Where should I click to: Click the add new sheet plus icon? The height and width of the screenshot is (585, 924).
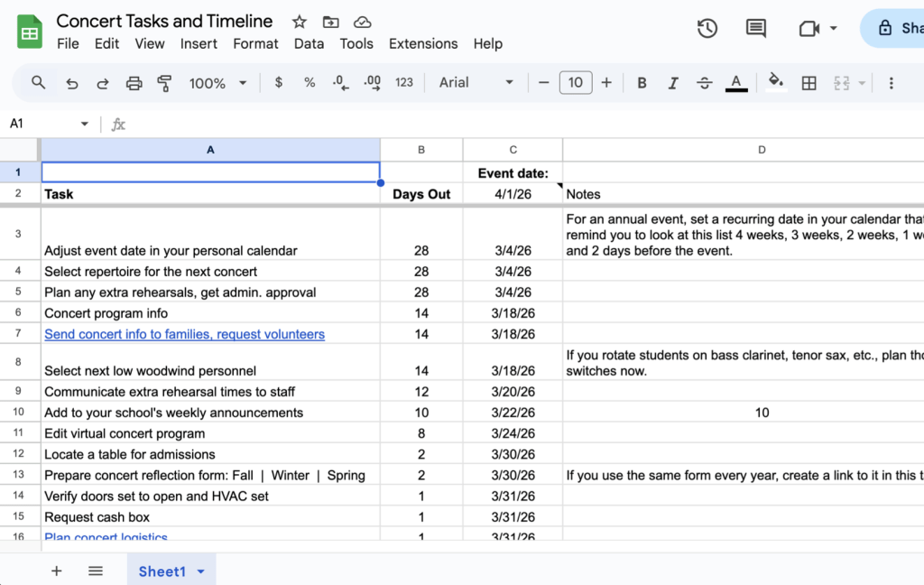point(56,571)
